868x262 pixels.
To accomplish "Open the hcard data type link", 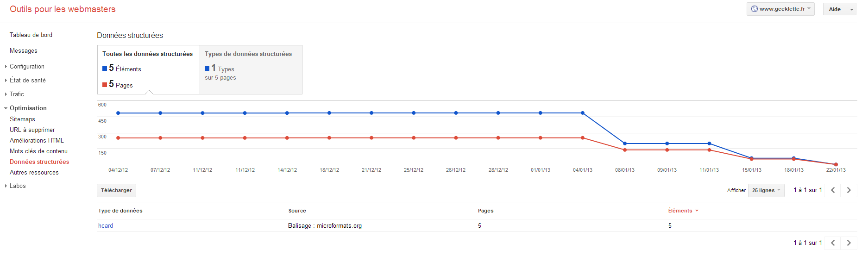I will [106, 226].
